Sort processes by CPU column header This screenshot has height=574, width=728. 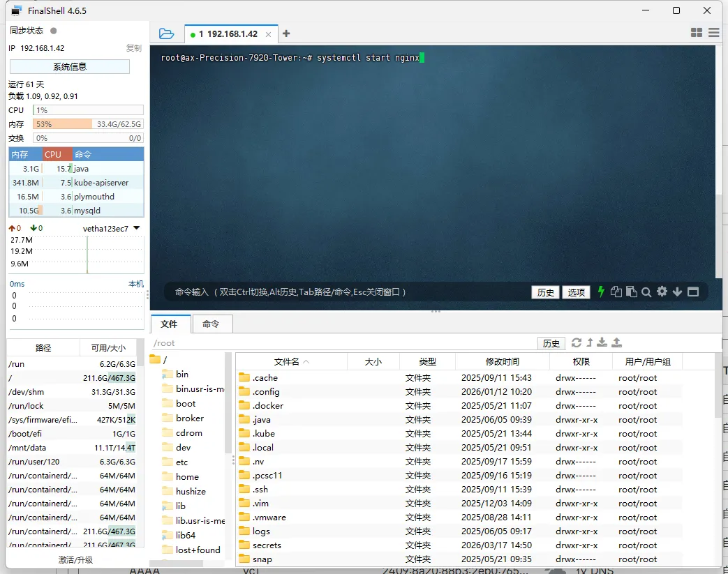pos(57,154)
